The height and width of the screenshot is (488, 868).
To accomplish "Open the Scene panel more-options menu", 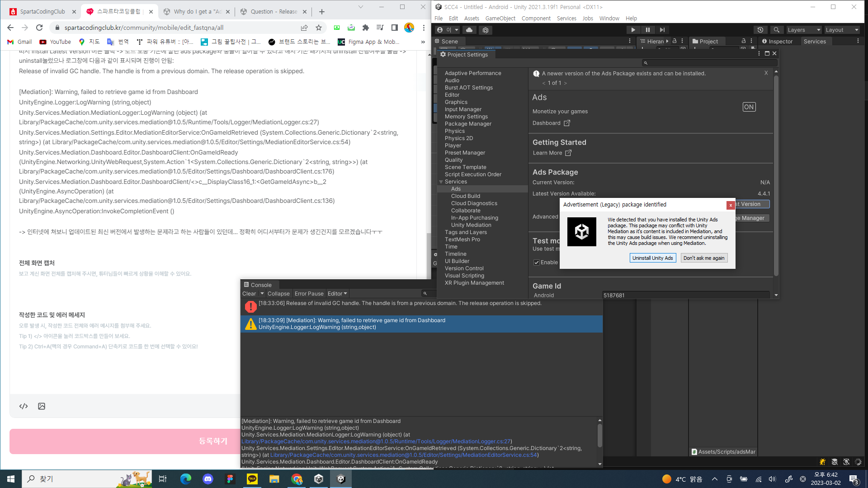I will click(630, 41).
